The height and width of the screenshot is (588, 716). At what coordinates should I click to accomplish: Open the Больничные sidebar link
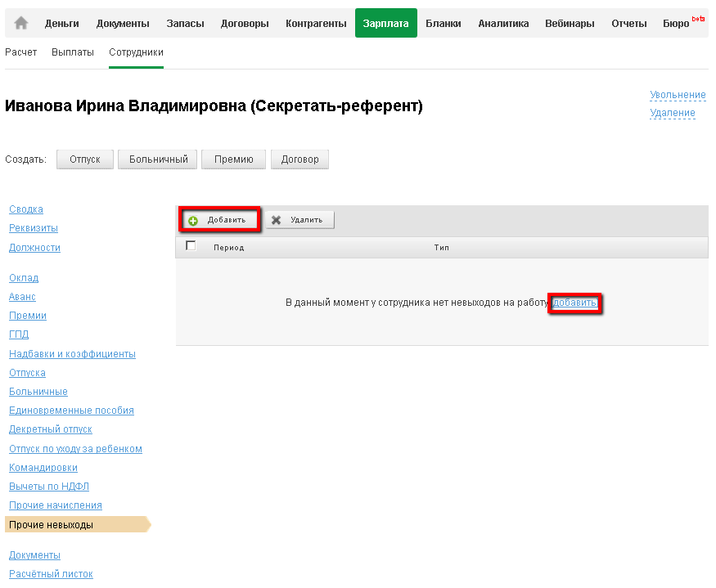(38, 391)
